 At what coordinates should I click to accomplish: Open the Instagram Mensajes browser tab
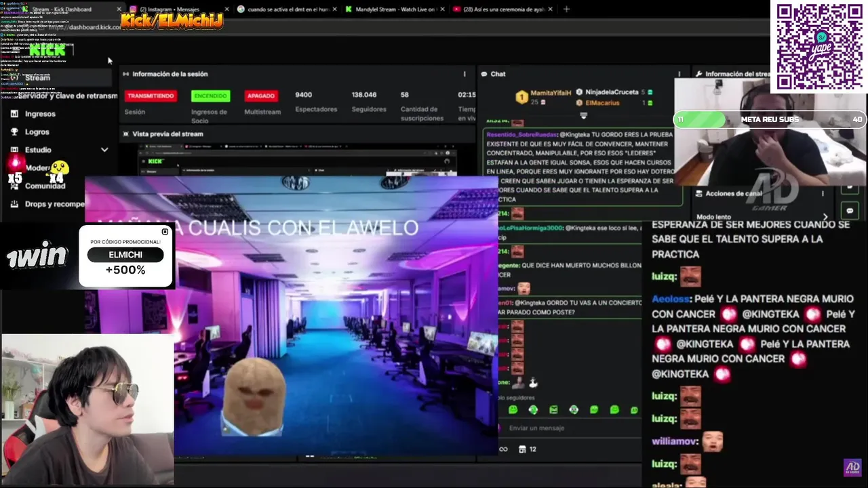(x=178, y=9)
